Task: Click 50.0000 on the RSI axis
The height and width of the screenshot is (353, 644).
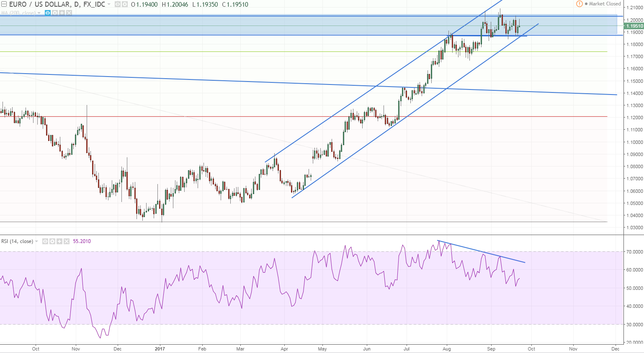Action: 634,288
